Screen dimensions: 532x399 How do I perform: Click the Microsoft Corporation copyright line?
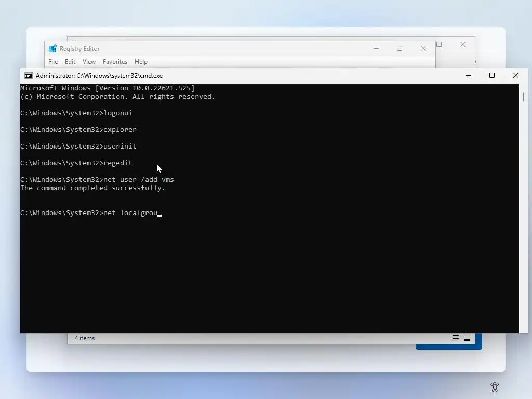[118, 96]
